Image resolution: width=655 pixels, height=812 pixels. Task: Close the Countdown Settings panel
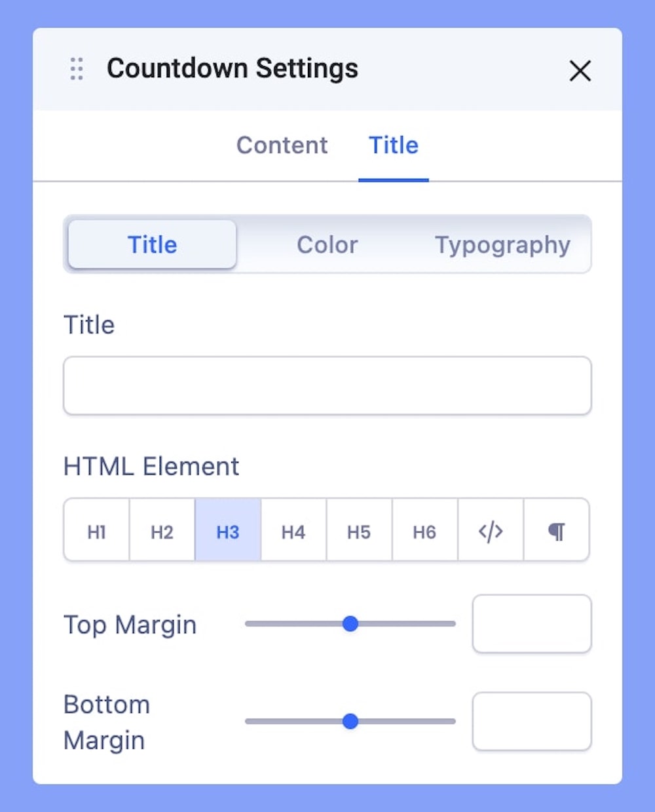tap(580, 71)
